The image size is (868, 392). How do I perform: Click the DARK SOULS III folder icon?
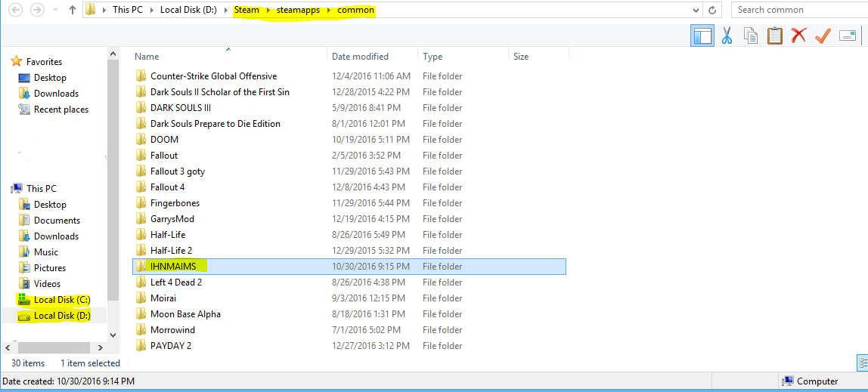tap(141, 108)
